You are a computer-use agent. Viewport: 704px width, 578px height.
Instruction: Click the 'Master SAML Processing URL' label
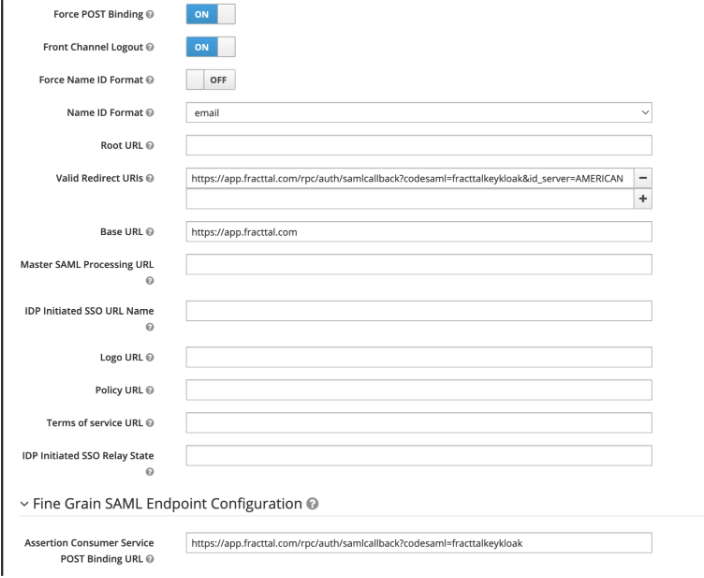(x=87, y=265)
